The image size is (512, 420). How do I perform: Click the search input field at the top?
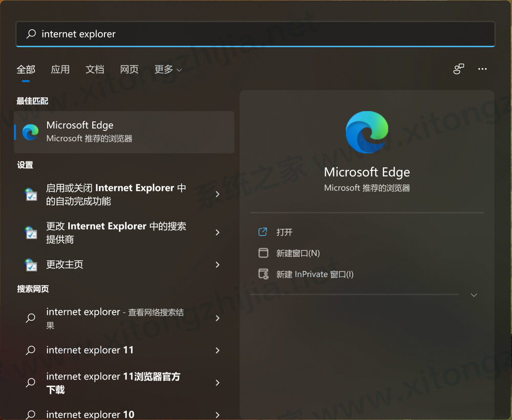tap(205, 34)
